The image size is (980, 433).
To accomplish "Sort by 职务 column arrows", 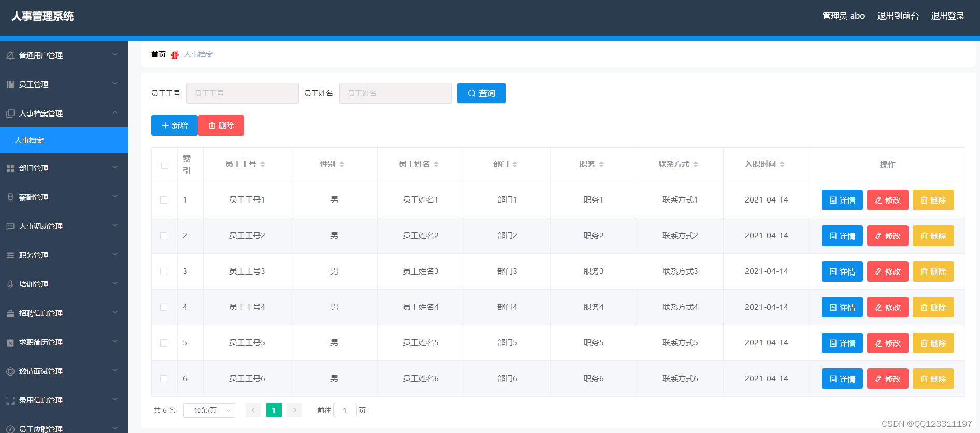I will pyautogui.click(x=601, y=164).
